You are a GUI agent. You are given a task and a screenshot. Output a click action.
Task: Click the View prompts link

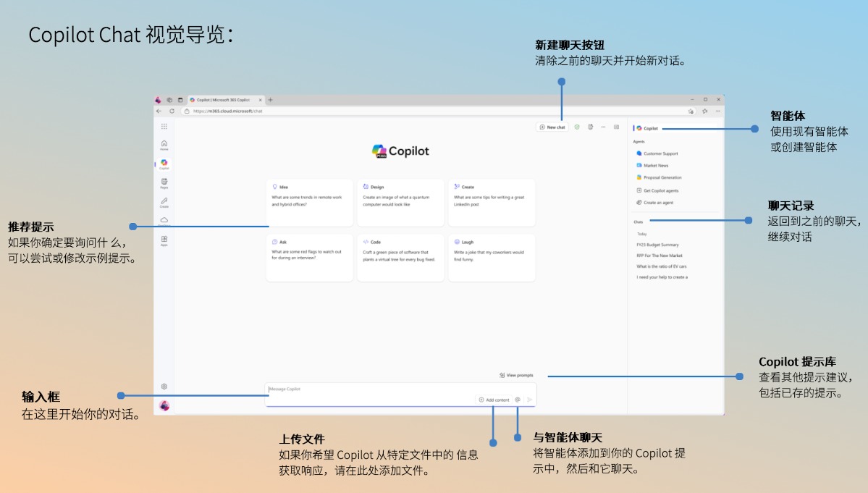(516, 375)
